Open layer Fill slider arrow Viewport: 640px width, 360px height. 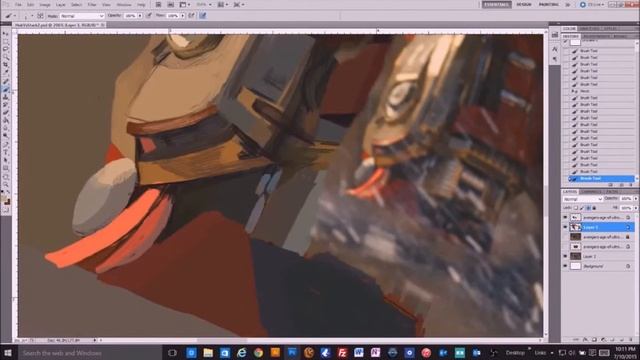(x=636, y=208)
